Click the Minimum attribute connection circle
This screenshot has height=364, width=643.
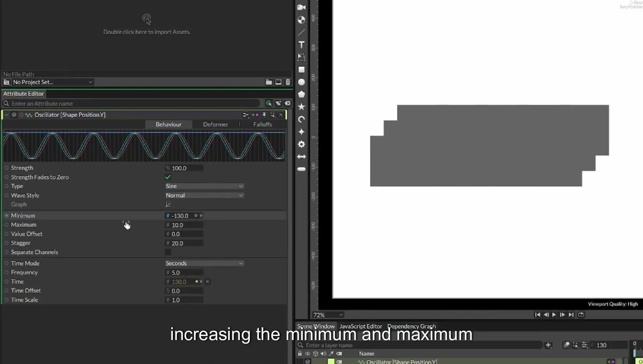pyautogui.click(x=6, y=215)
